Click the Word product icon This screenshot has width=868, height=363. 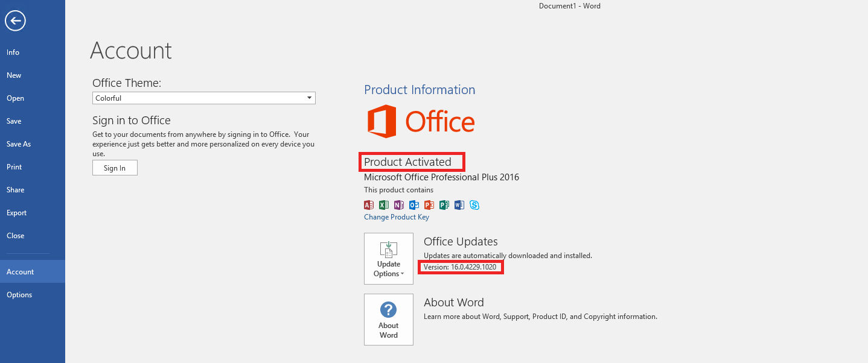pos(459,205)
